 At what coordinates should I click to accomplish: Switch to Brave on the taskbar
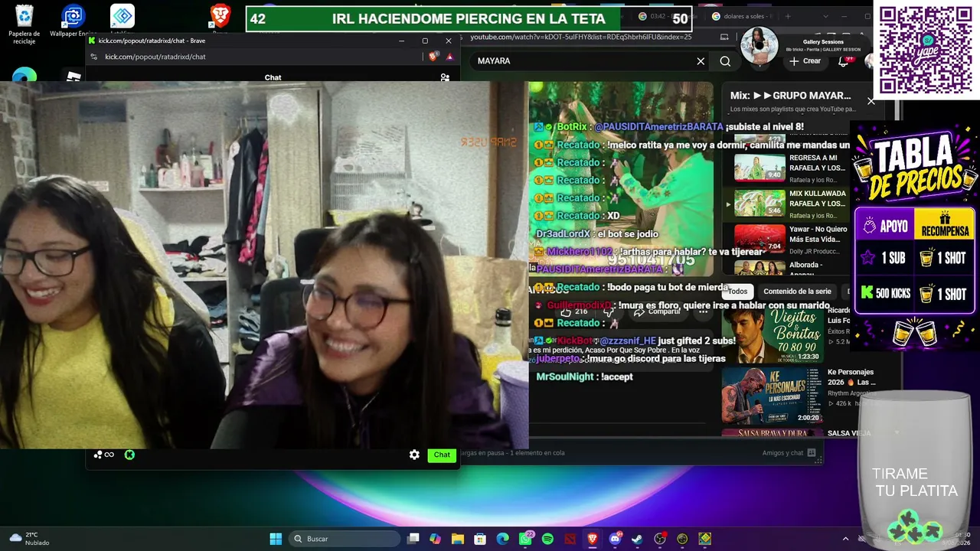(x=593, y=539)
